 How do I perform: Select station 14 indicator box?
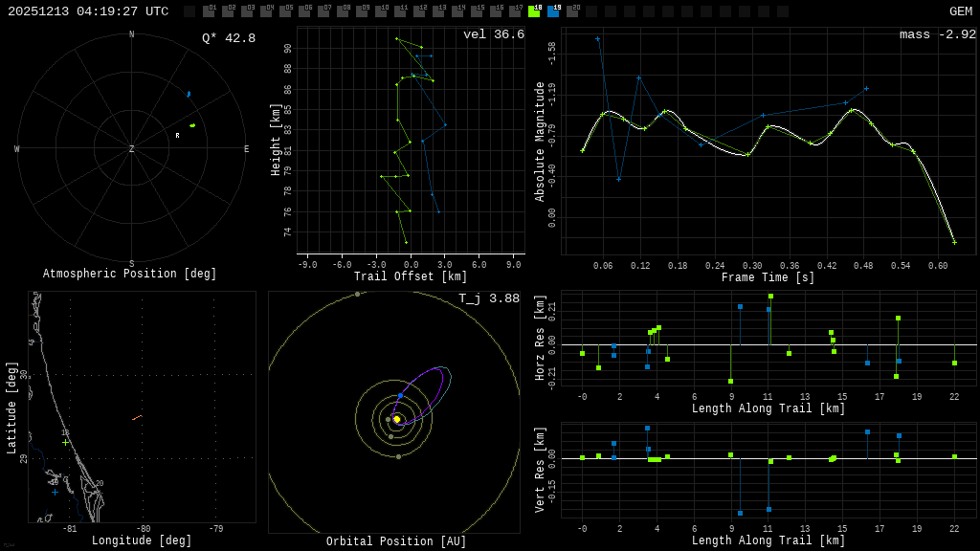457,11
